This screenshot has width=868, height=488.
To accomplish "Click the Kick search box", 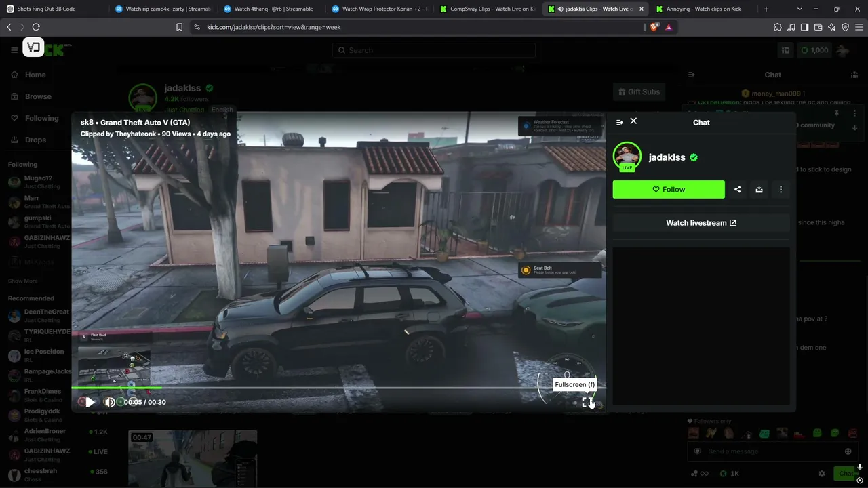I will click(434, 50).
